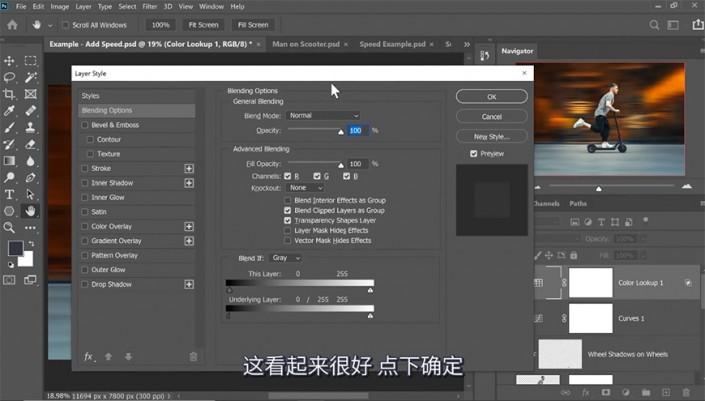Click the Color Lookup 1 layer mask thumbnail

pyautogui.click(x=590, y=283)
